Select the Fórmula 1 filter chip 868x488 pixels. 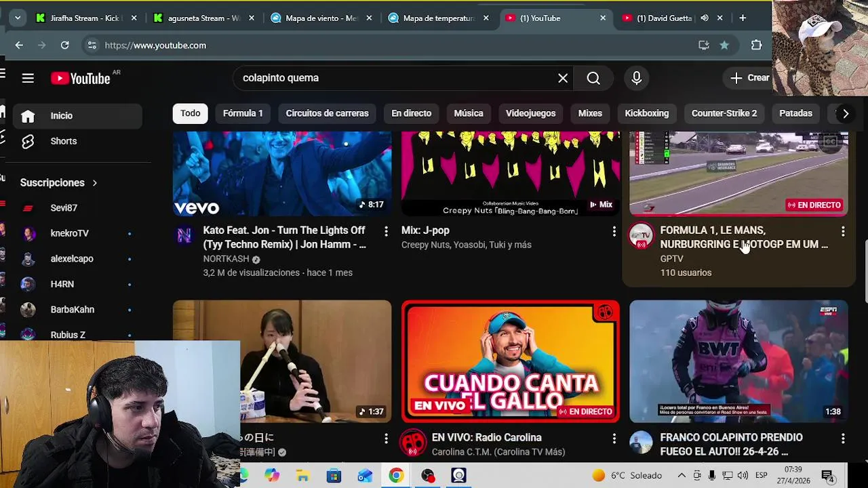(x=243, y=113)
